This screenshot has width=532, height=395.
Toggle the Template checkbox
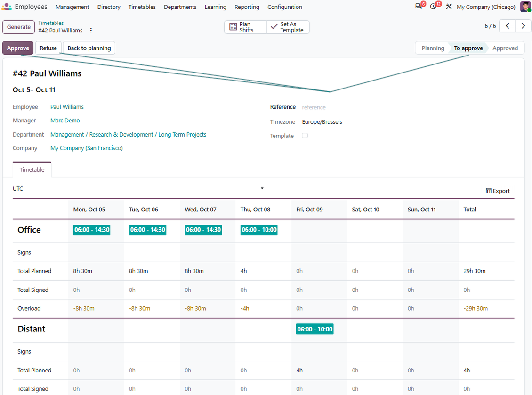point(305,136)
